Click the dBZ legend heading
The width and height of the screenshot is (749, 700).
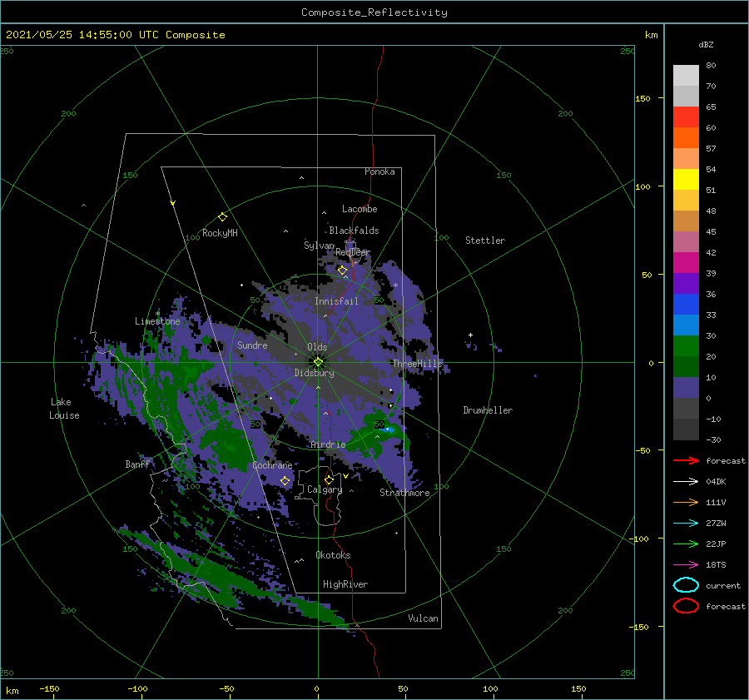click(706, 45)
